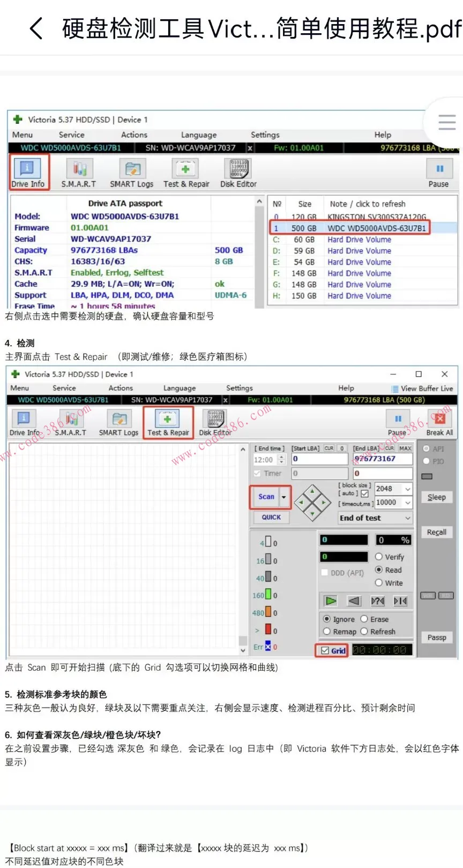Viewport: 463px width, 868px height.
Task: Click the down arrow of navigation diamond
Action: tap(313, 515)
